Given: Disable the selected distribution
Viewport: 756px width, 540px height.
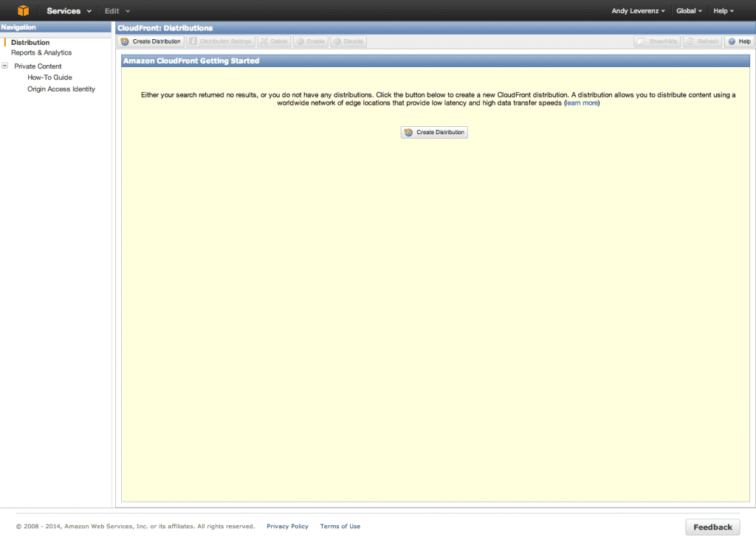Looking at the screenshot, I should click(x=348, y=41).
